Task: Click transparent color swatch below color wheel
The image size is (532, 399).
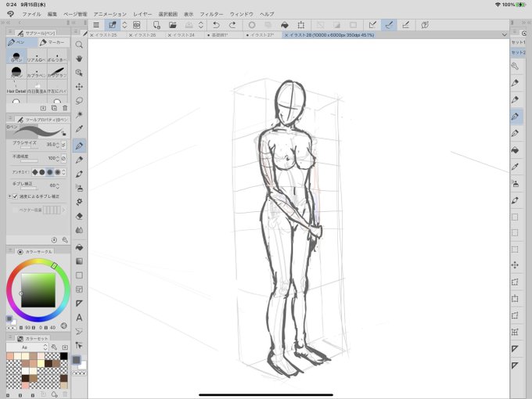Action: [x=12, y=328]
